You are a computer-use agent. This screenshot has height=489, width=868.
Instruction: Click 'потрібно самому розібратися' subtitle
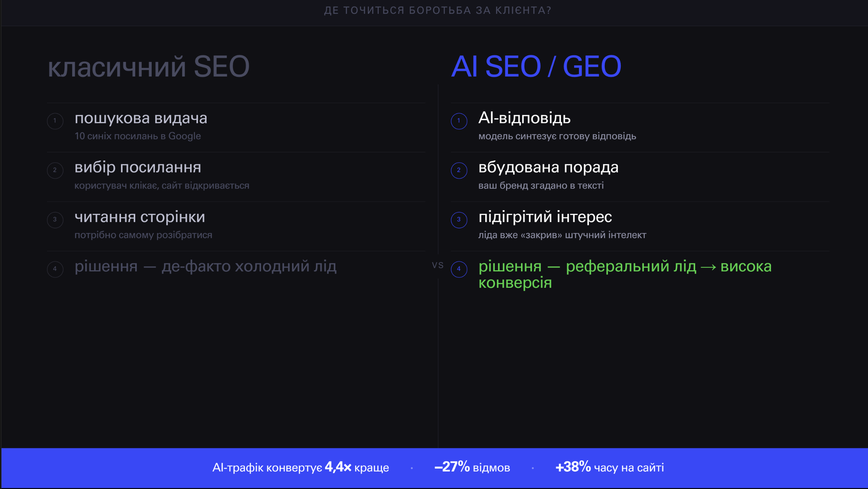pos(143,235)
